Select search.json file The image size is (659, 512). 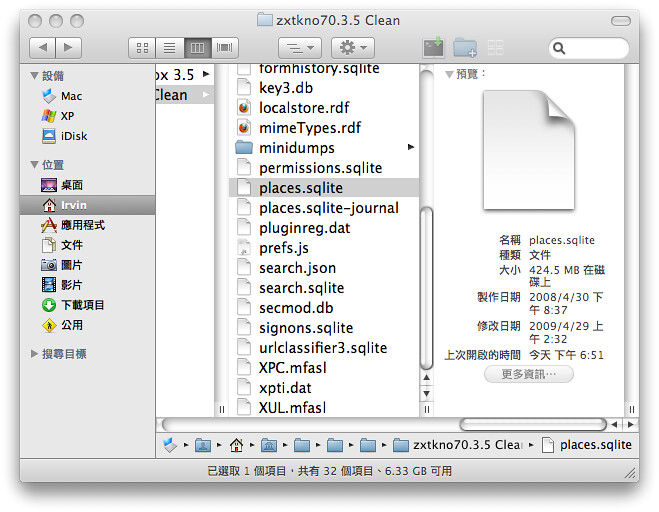[x=324, y=268]
